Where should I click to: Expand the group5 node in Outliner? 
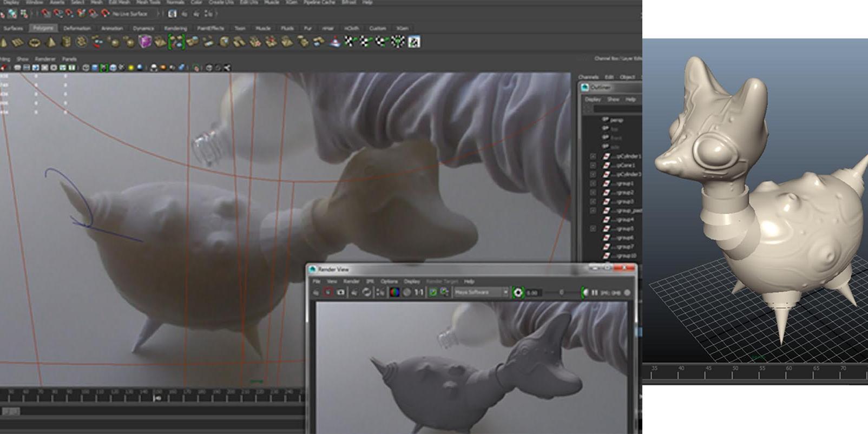point(593,228)
